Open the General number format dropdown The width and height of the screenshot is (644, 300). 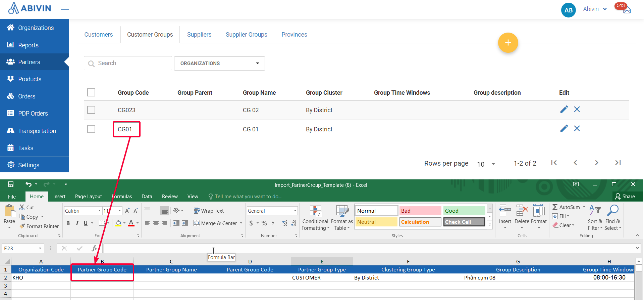295,211
